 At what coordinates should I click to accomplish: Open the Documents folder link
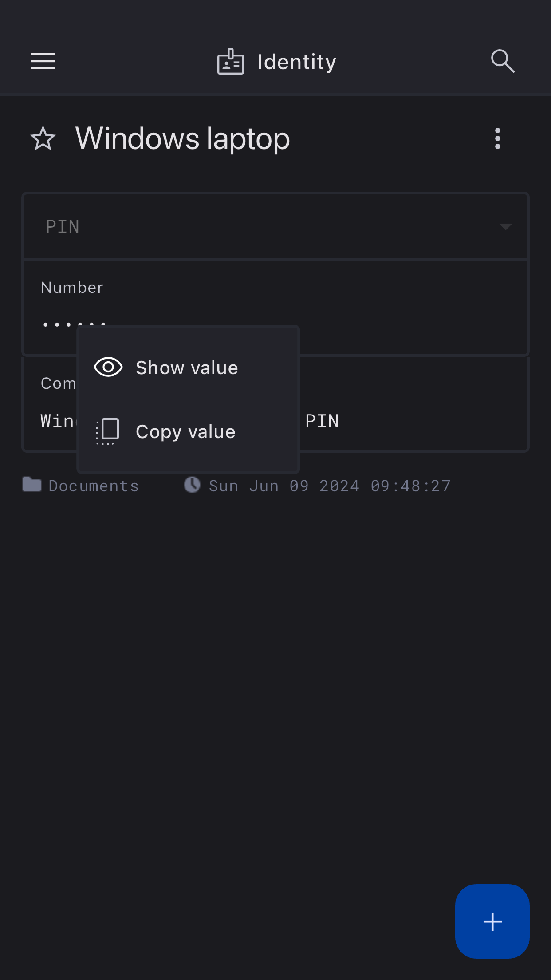pos(94,486)
